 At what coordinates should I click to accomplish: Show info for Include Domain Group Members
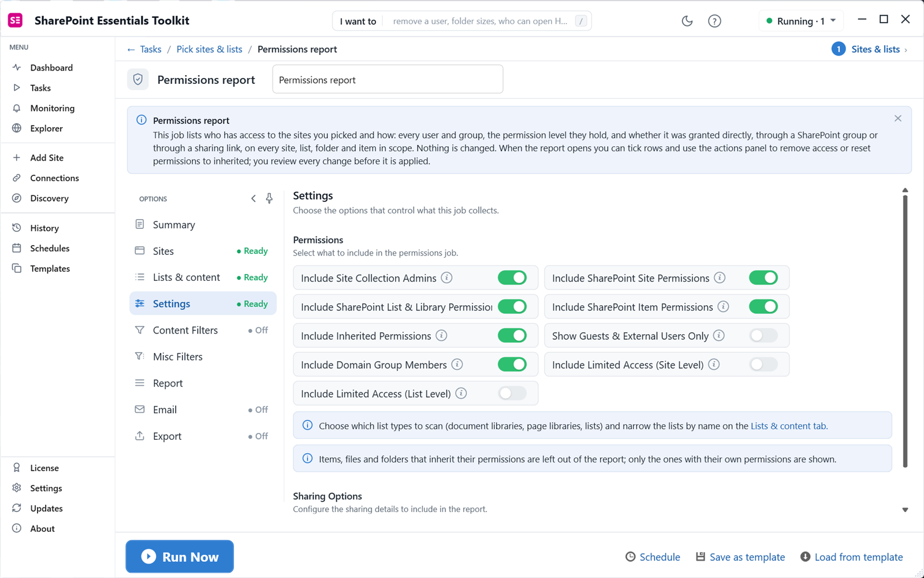tap(457, 365)
